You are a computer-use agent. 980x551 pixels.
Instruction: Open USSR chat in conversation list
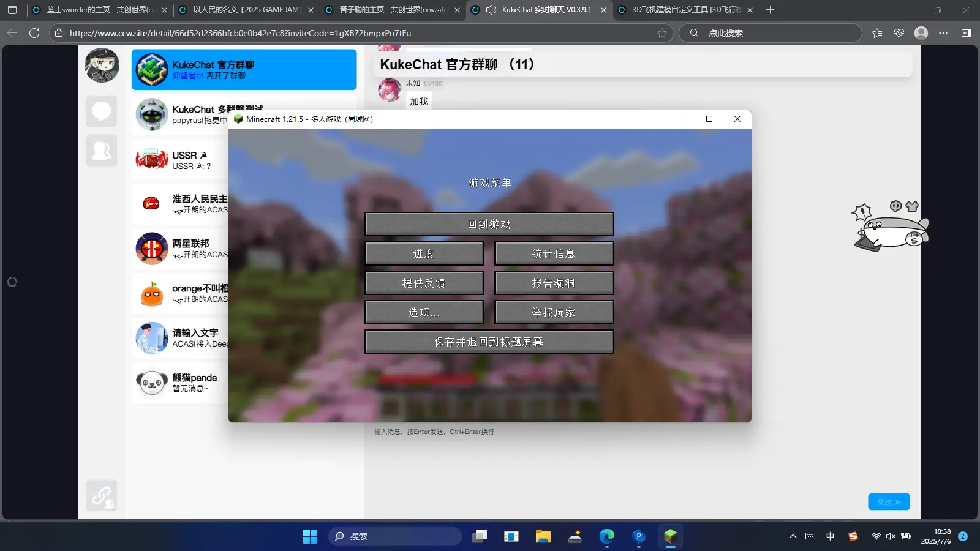coord(180,159)
